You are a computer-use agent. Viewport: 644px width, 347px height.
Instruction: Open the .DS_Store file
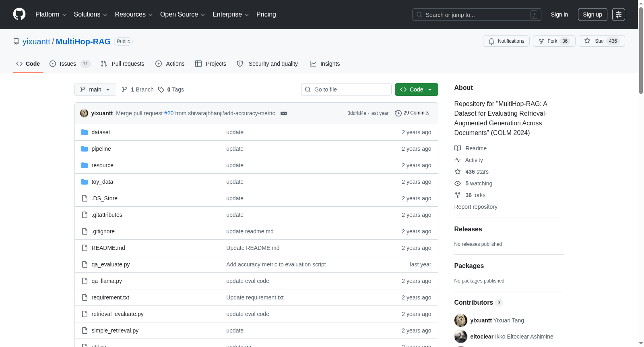105,198
